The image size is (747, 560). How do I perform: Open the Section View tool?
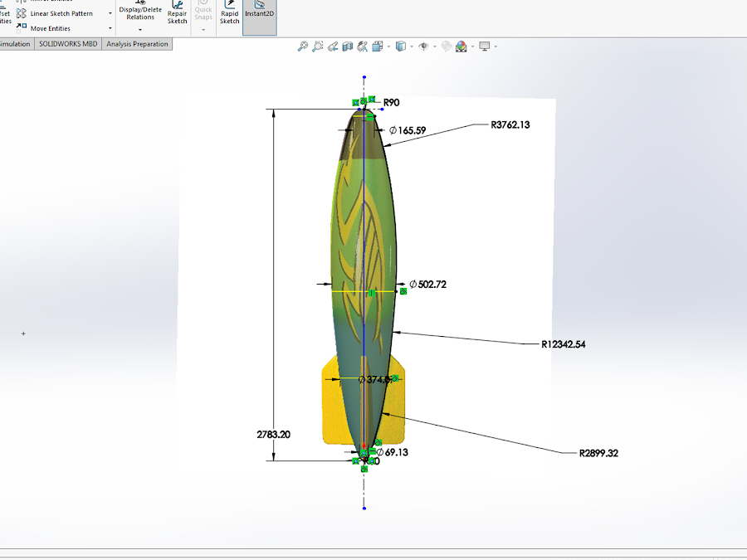pyautogui.click(x=347, y=46)
